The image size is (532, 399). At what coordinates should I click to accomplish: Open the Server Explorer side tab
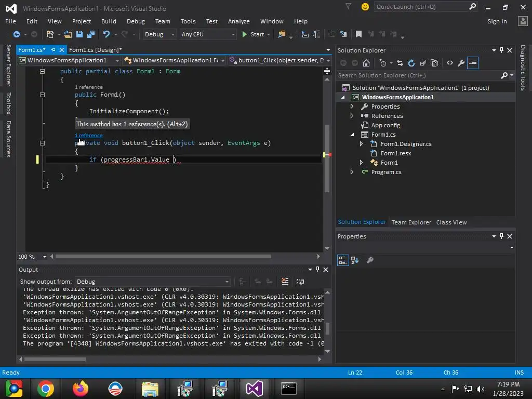[x=8, y=65]
